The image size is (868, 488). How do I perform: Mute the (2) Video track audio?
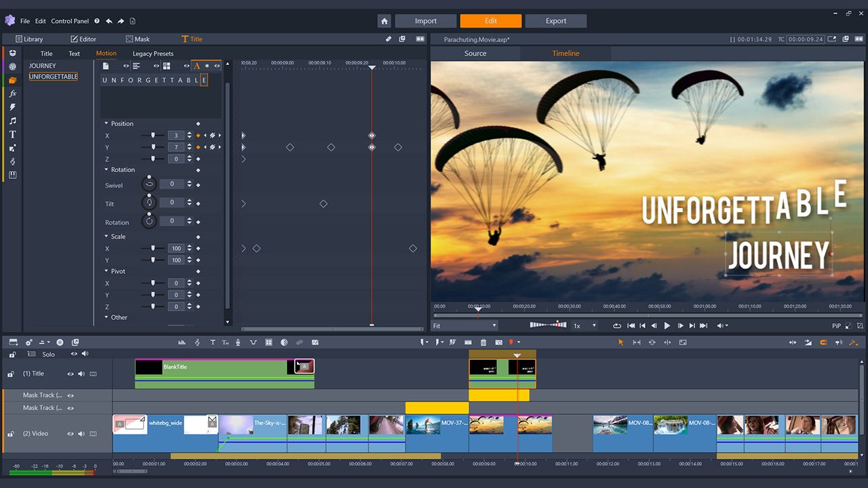coord(81,434)
